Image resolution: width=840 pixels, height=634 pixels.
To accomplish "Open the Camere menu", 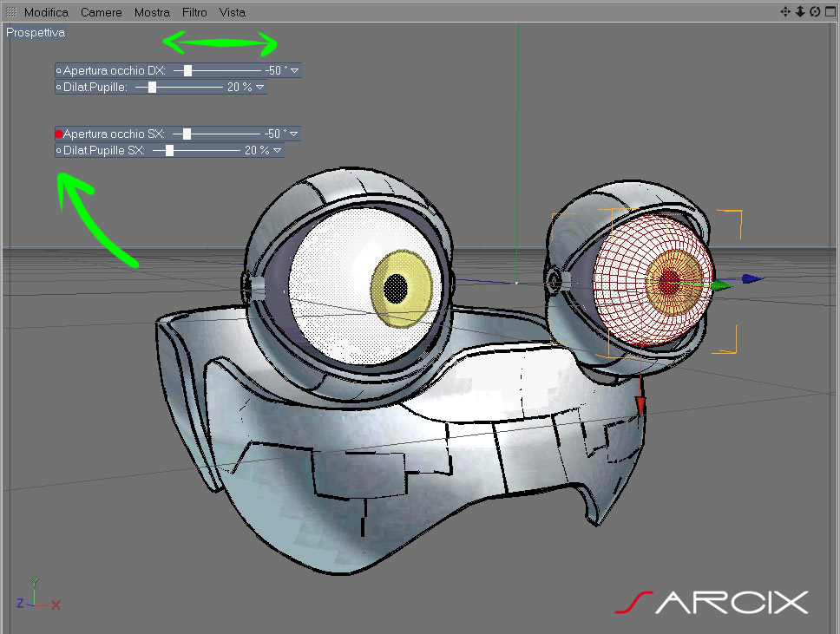I will (x=102, y=12).
